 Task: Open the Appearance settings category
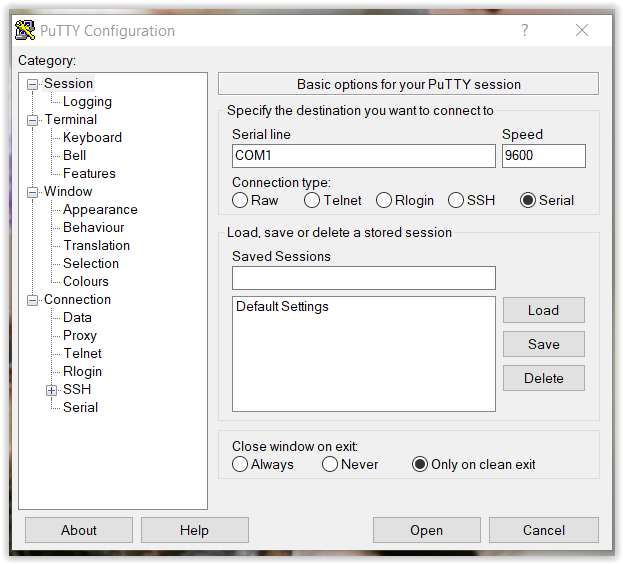(x=100, y=209)
